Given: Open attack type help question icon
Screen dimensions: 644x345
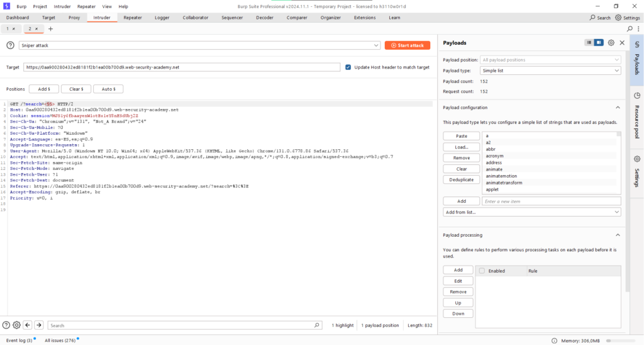Looking at the screenshot, I should tap(10, 45).
